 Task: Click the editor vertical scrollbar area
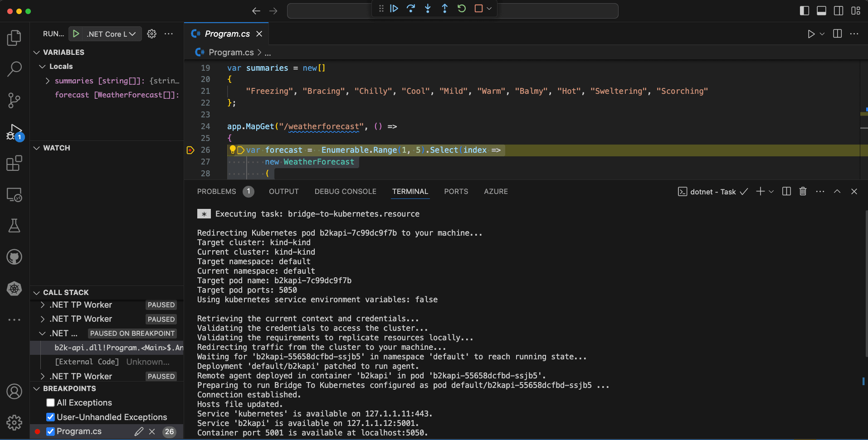pos(863,120)
